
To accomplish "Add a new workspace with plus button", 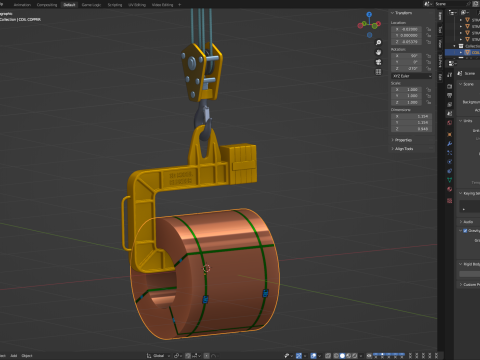I will point(180,5).
